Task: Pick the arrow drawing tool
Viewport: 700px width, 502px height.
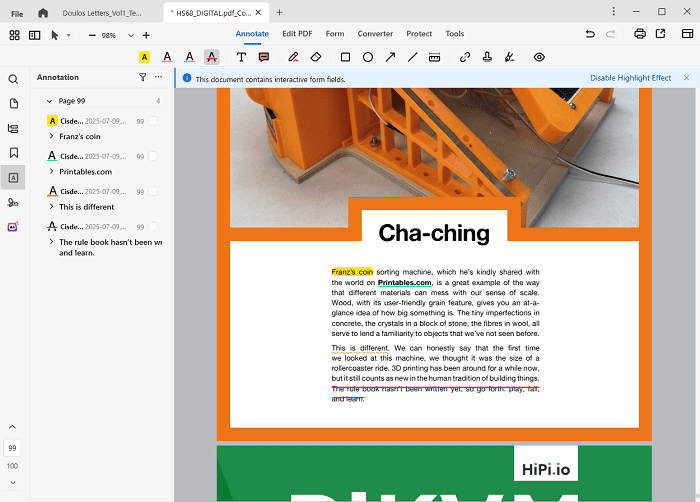Action: click(390, 58)
